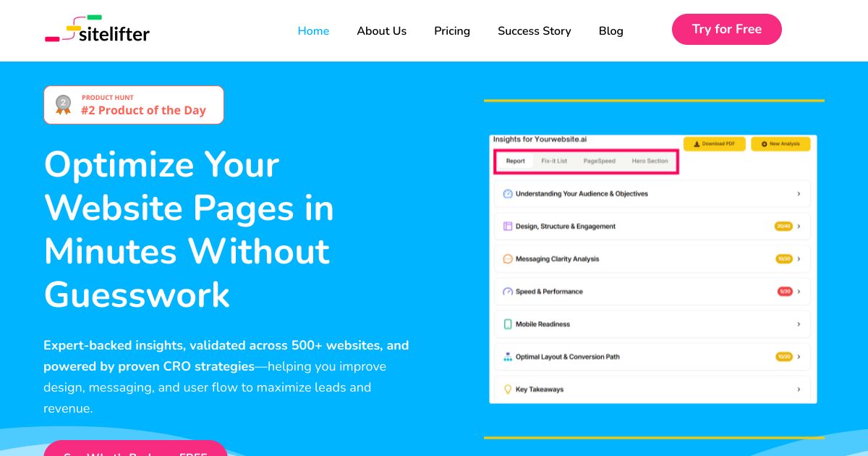Viewport: 868px width, 456px height.
Task: Click the Download PDF arrow icon
Action: pos(697,144)
